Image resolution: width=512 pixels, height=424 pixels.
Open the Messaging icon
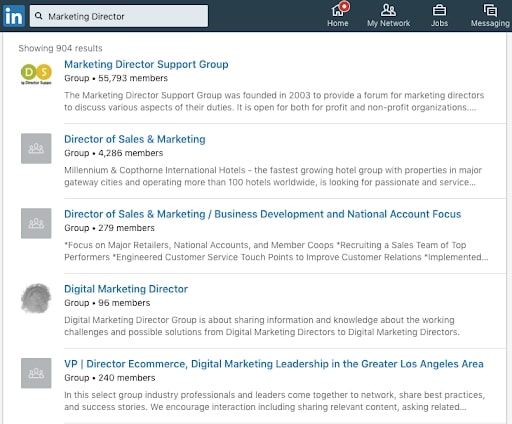coord(490,10)
